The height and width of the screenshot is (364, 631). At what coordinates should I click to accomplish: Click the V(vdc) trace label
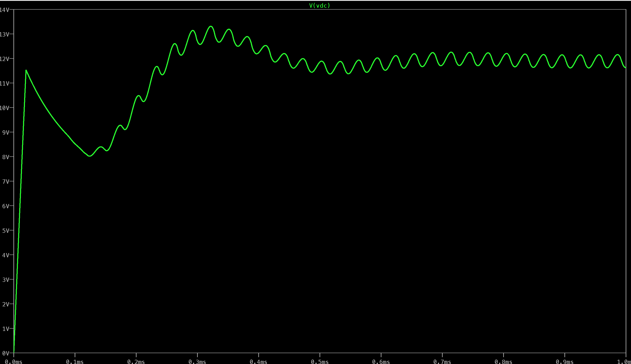pos(320,6)
